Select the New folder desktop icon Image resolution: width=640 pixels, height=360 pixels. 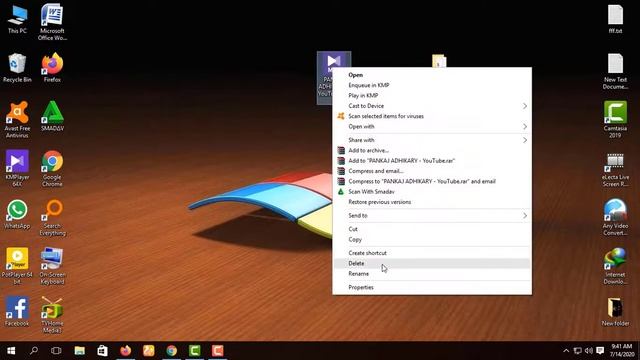pyautogui.click(x=616, y=311)
